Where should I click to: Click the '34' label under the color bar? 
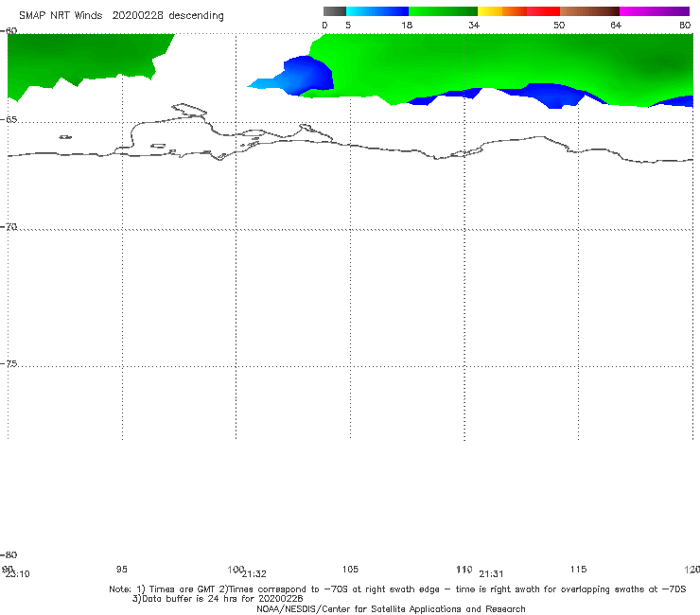point(474,25)
